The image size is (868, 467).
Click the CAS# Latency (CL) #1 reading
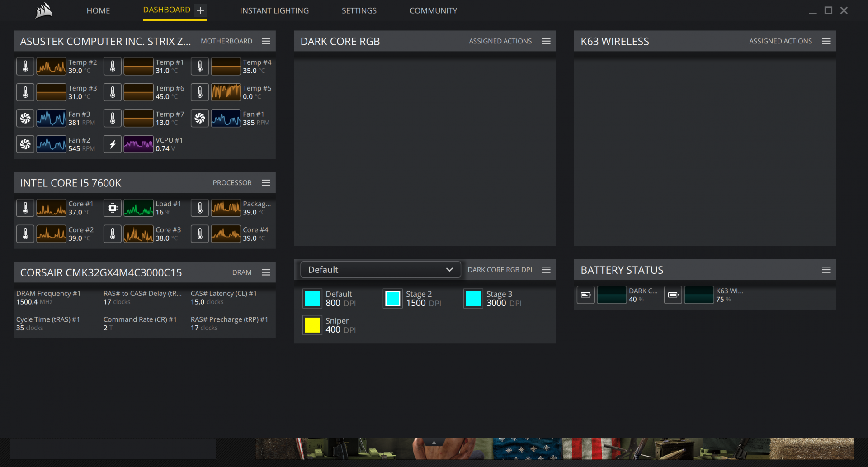pos(224,298)
